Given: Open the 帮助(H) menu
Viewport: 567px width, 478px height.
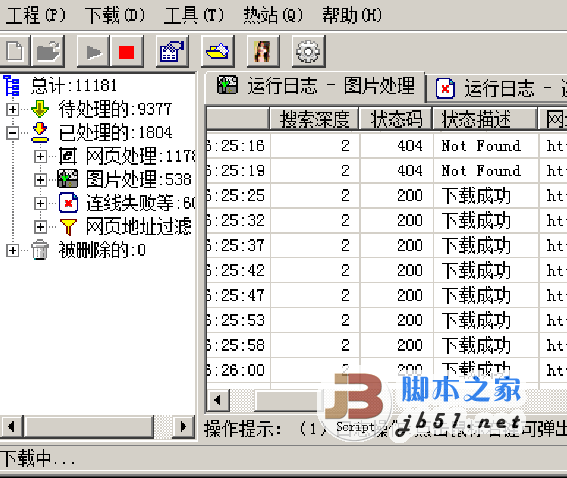Looking at the screenshot, I should tap(352, 15).
